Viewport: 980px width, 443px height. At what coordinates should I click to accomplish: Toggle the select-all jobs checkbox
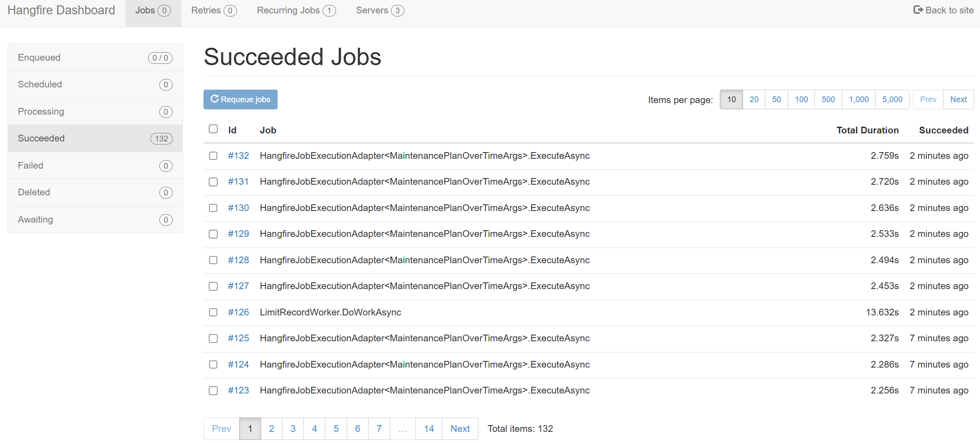(213, 129)
